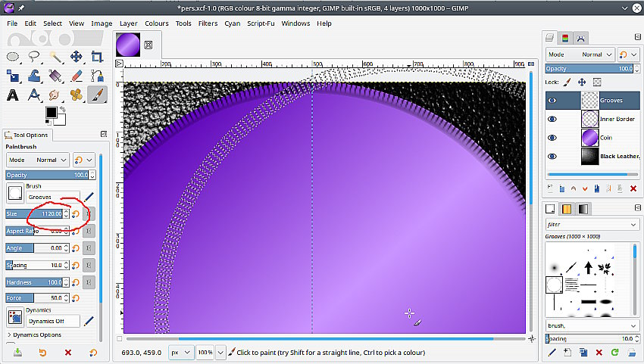Click the brush Size input field
Image resolution: width=644 pixels, height=364 pixels.
pos(45,214)
